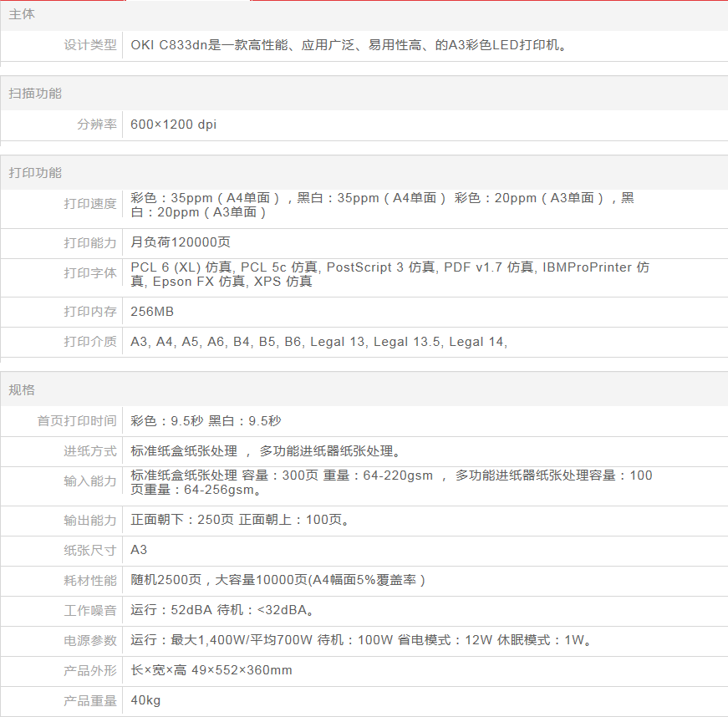Screen dimensions: 728x717
Task: Click the 进纸方式 row label
Action: pyautogui.click(x=90, y=451)
